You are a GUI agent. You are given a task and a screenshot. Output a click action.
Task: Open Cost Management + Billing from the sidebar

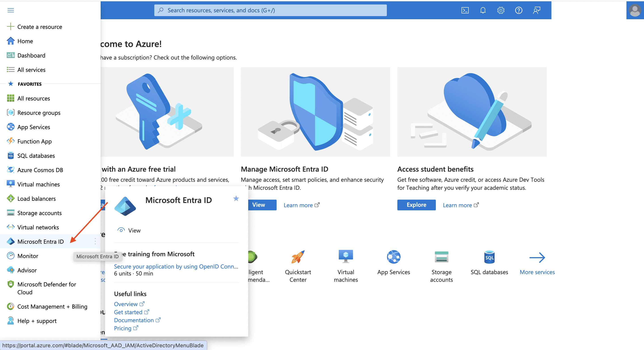(52, 306)
